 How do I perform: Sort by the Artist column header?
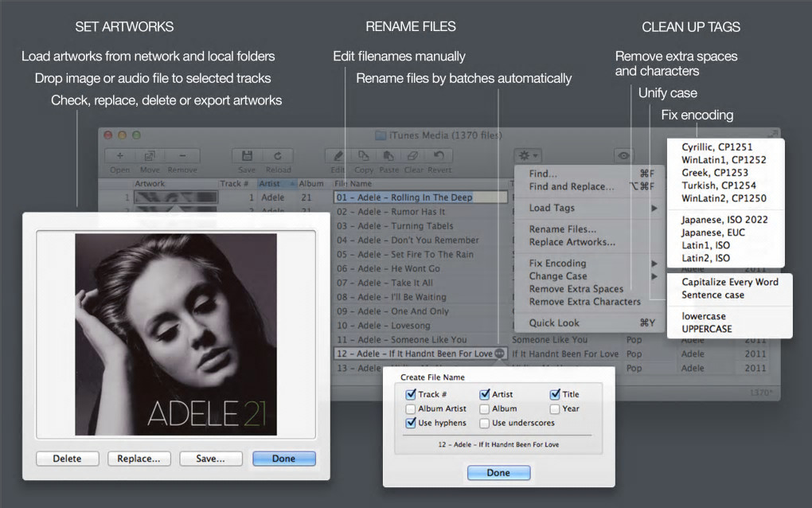pyautogui.click(x=276, y=184)
